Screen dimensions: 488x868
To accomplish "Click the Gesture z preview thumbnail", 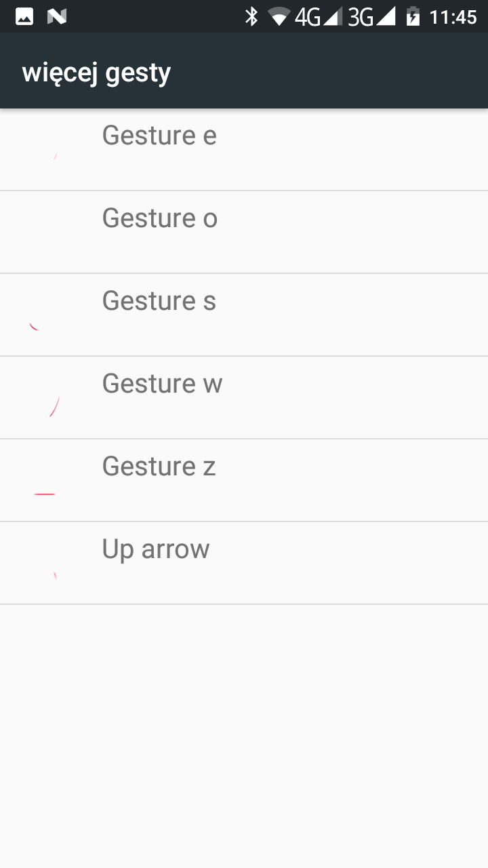I will coord(44,481).
